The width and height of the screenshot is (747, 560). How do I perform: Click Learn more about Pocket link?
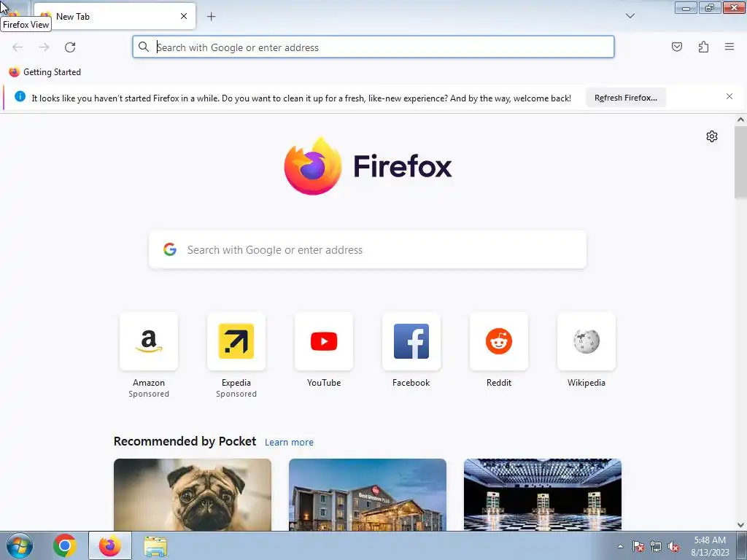pyautogui.click(x=289, y=443)
